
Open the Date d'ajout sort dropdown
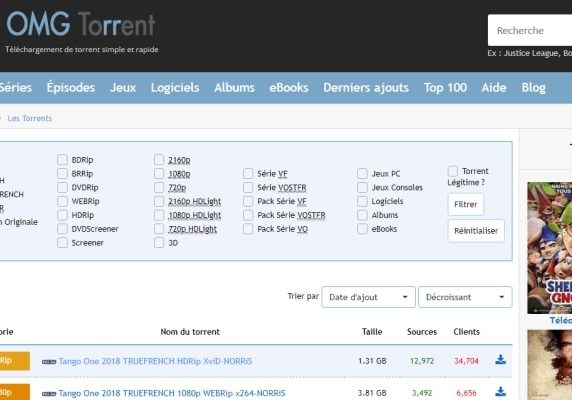[368, 297]
